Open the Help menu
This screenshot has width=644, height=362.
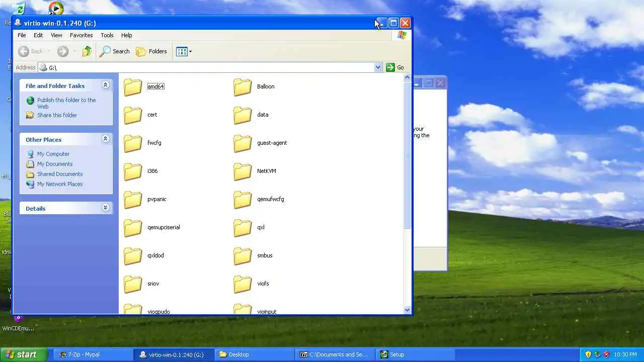click(x=126, y=35)
